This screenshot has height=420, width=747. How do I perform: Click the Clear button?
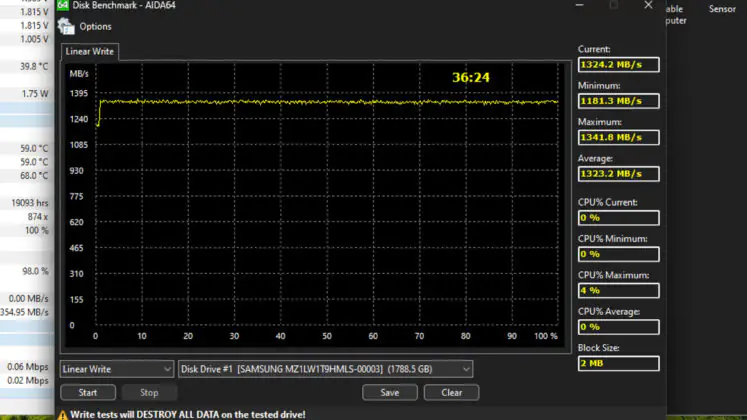[x=452, y=392]
